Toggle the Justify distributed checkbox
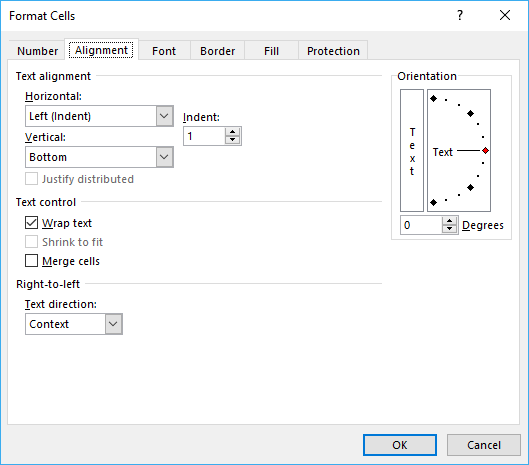 click(31, 179)
